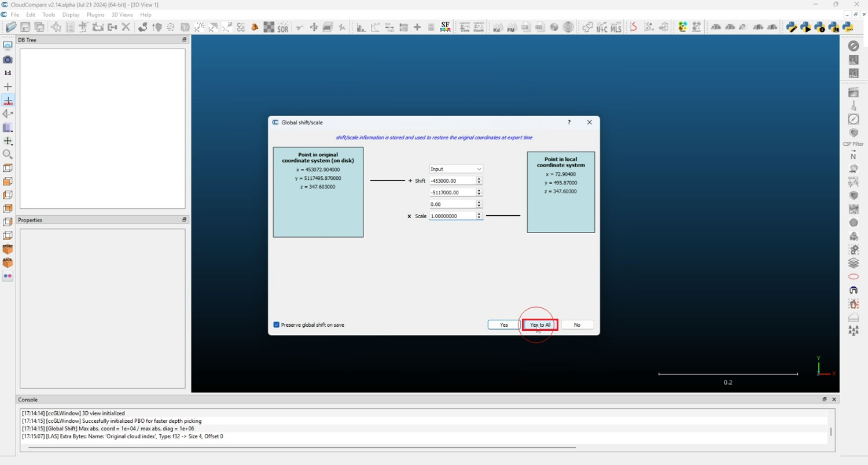The image size is (868, 465).
Task: Click the SF scalar field icon
Action: point(445,27)
